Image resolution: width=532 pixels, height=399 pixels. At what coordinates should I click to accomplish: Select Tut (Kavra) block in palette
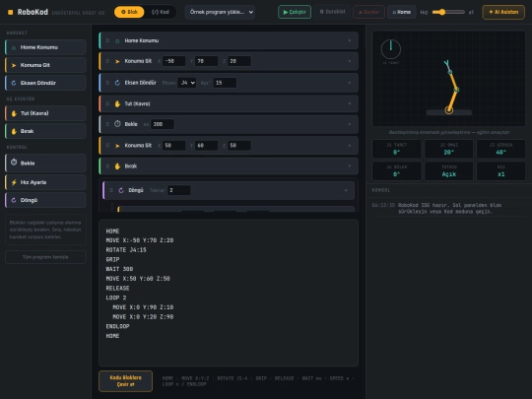(45, 113)
